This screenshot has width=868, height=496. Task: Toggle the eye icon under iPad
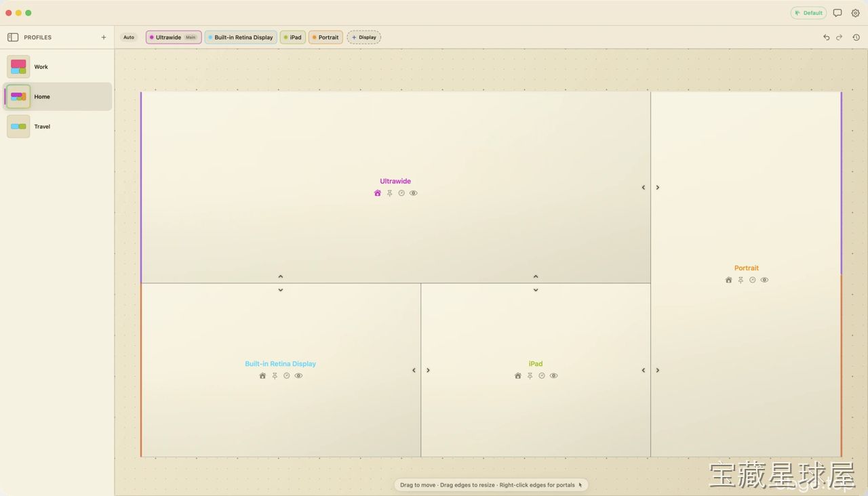point(554,375)
